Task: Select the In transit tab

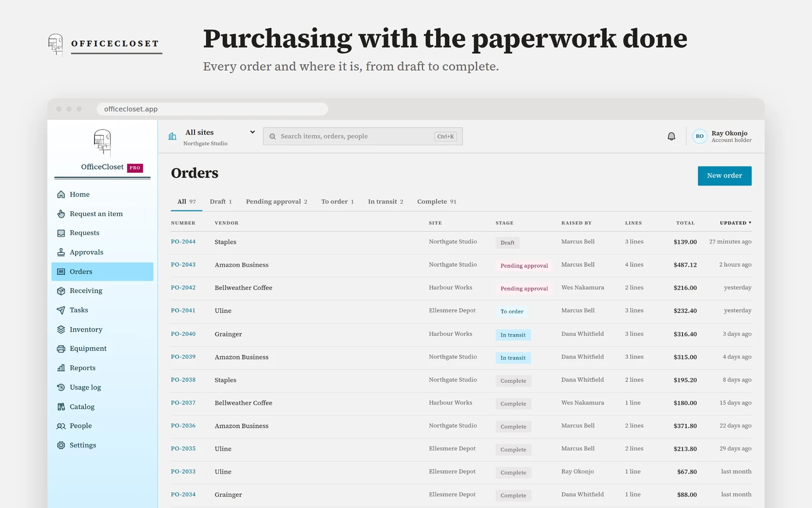Action: point(386,202)
